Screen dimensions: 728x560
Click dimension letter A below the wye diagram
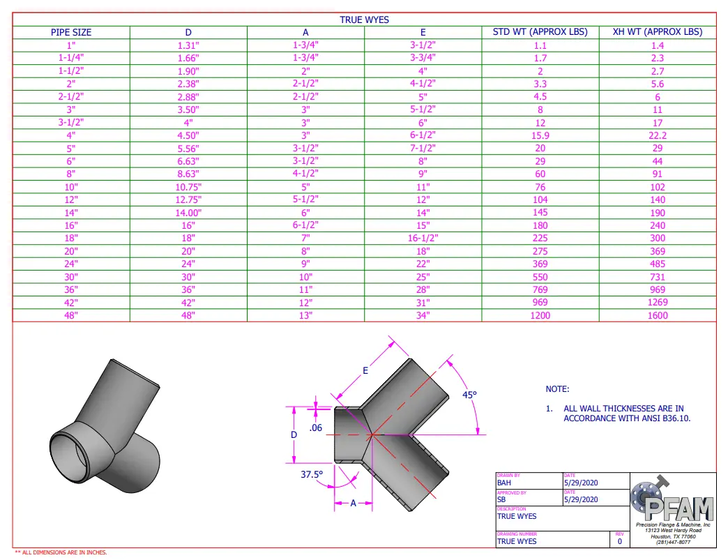(x=353, y=503)
